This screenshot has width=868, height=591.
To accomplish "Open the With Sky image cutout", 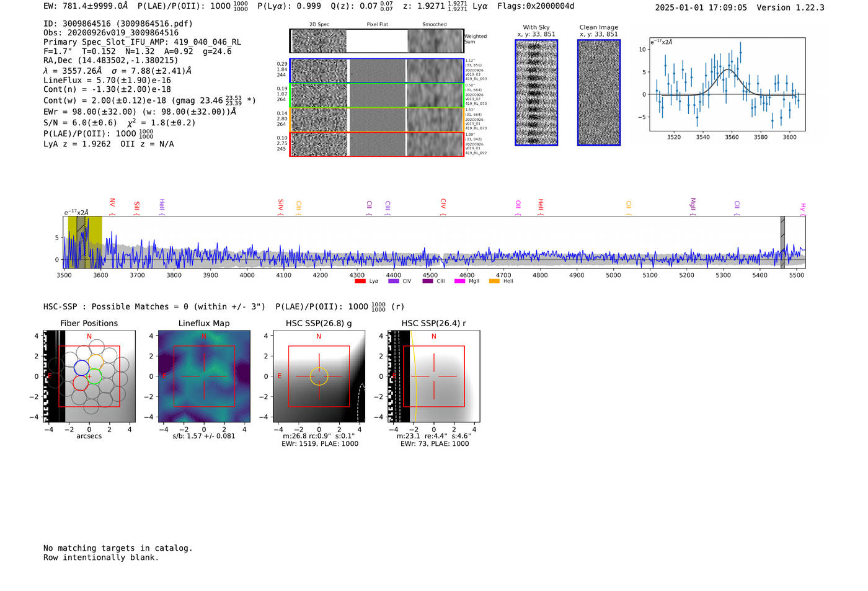I will 536,92.
